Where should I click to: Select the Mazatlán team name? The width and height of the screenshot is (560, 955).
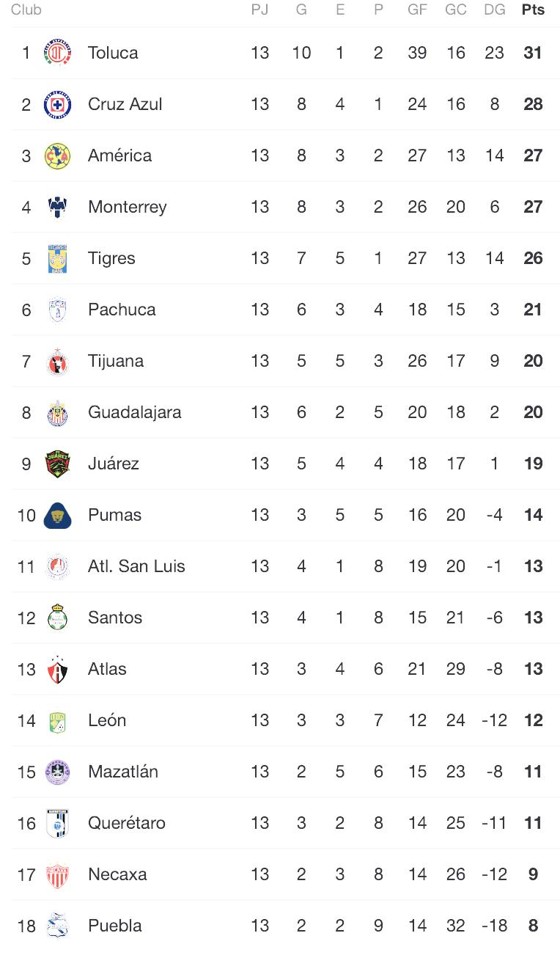(123, 772)
